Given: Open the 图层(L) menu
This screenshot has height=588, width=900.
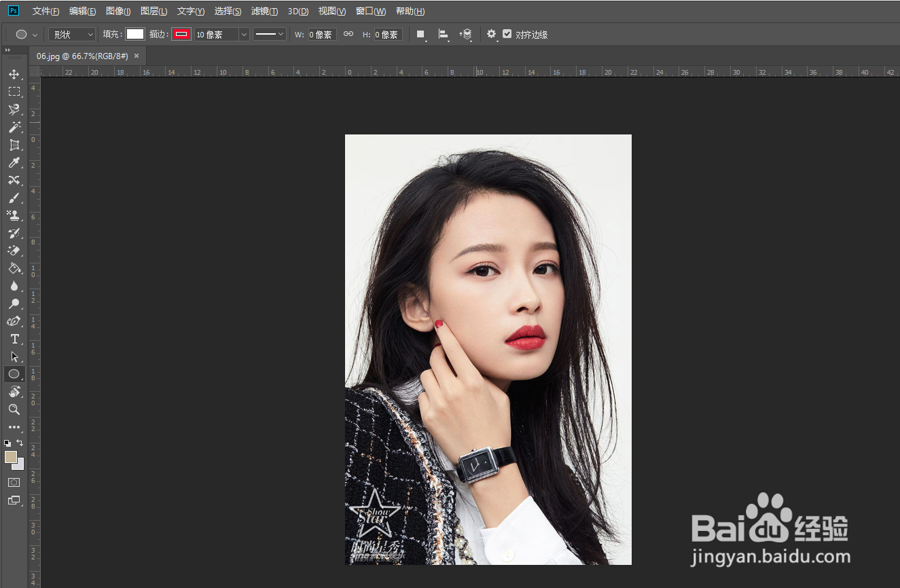Looking at the screenshot, I should [154, 12].
